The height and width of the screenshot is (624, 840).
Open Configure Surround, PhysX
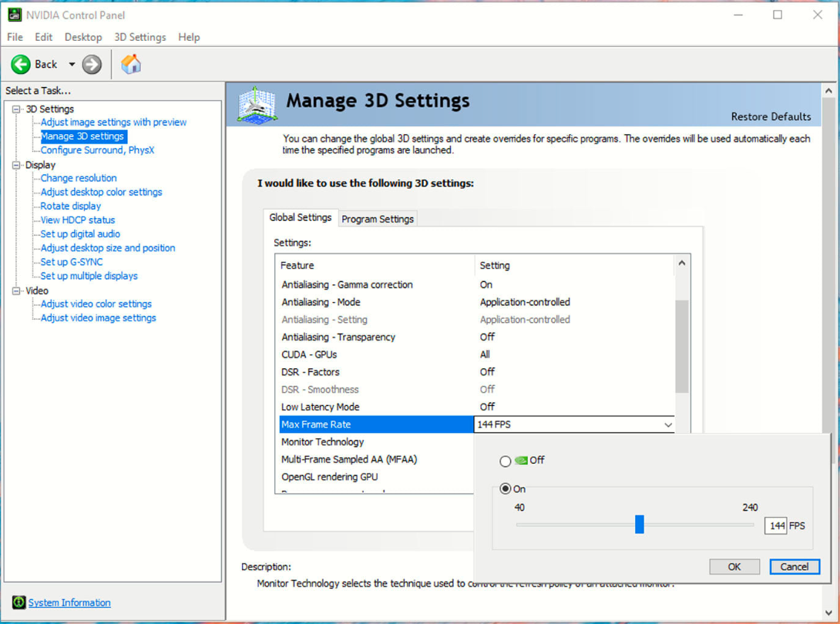pos(98,150)
